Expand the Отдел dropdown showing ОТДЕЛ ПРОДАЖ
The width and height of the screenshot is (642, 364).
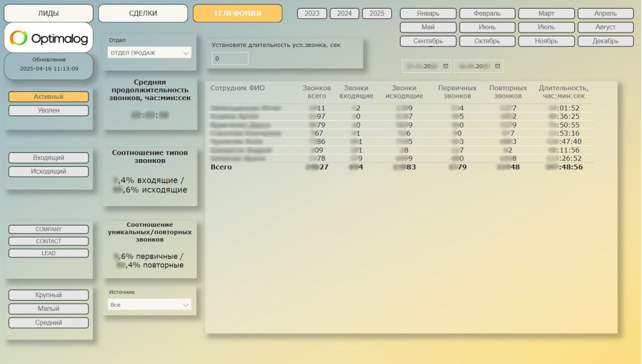(150, 53)
